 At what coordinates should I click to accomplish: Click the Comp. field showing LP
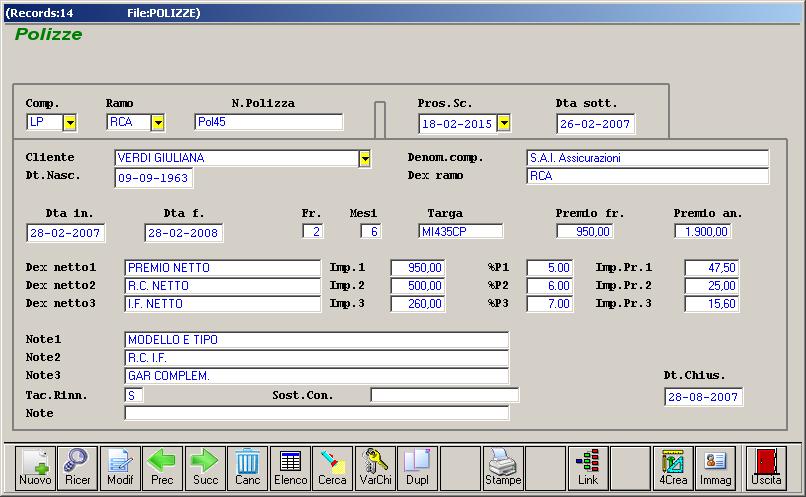coord(45,122)
